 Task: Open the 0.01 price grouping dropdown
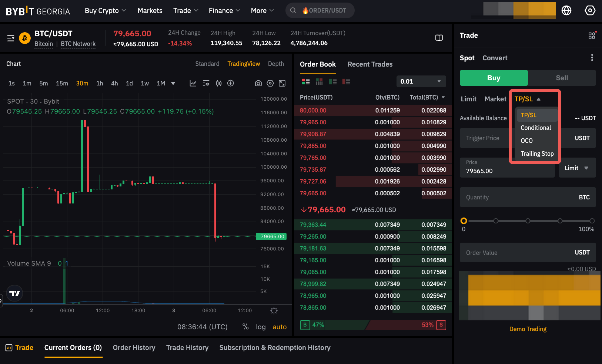pyautogui.click(x=421, y=81)
